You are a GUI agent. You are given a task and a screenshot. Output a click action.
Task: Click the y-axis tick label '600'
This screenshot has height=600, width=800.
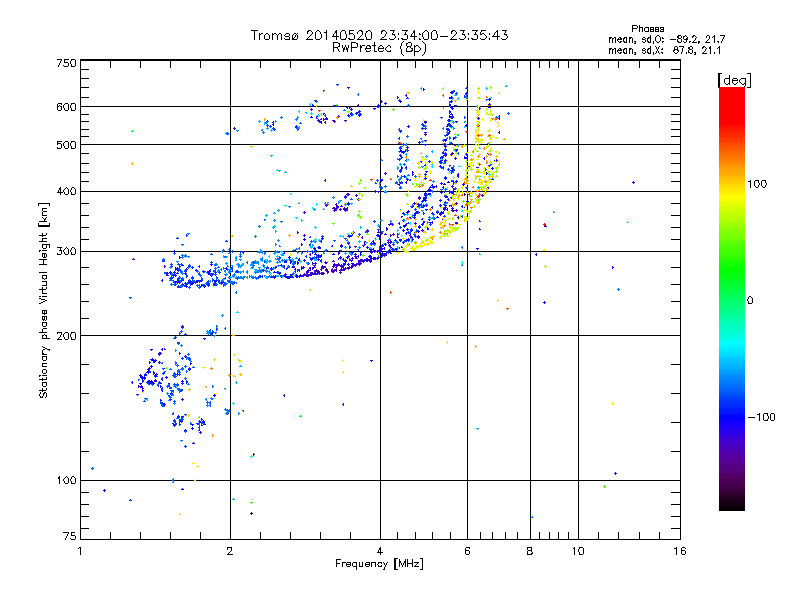tap(66, 107)
